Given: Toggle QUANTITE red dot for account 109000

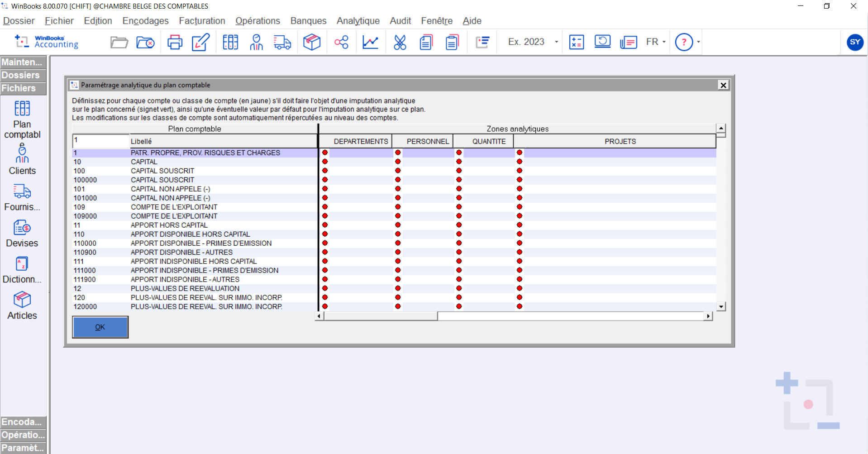Looking at the screenshot, I should (x=459, y=216).
